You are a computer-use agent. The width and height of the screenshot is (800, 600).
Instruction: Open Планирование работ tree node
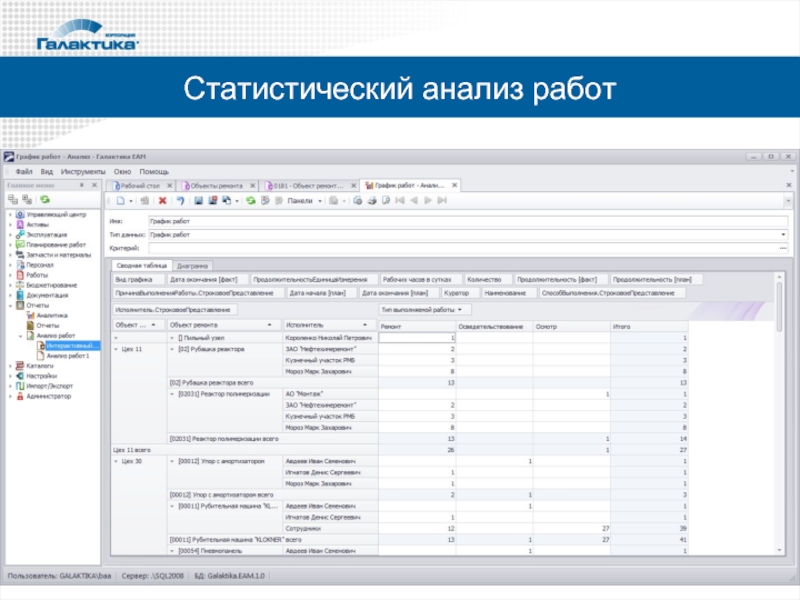[x=56, y=245]
